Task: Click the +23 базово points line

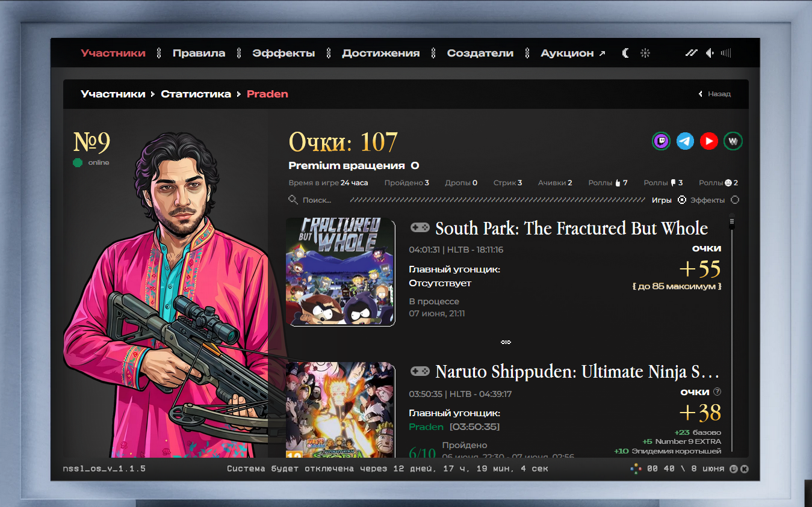Action: coord(697,432)
